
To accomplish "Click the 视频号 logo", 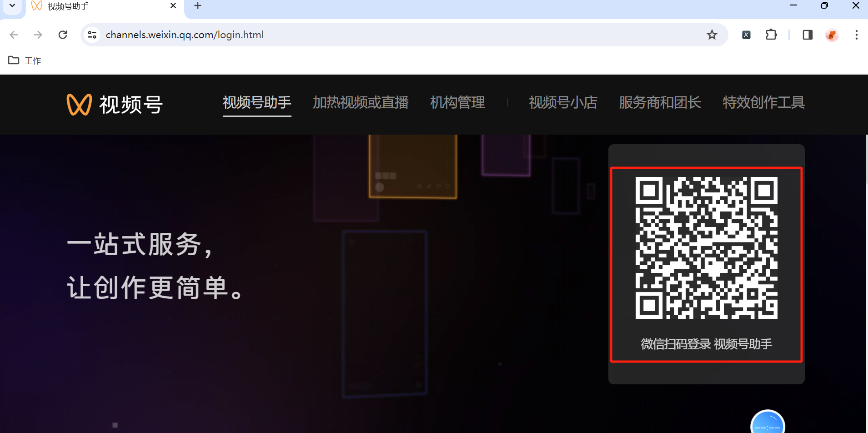I will coord(115,105).
